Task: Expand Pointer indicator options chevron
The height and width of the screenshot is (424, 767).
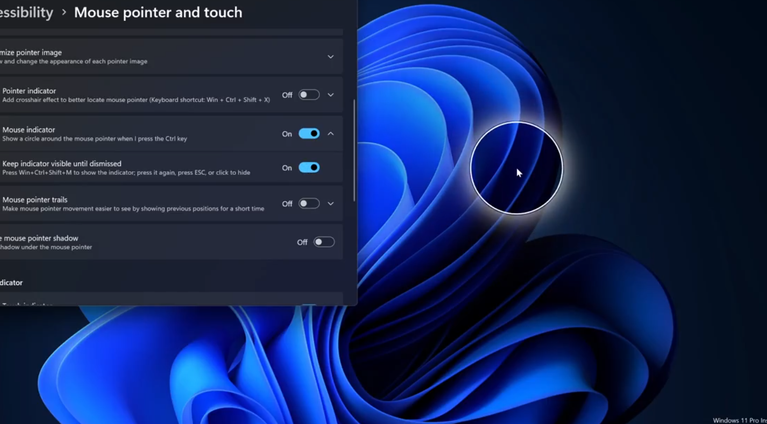Action: [x=331, y=95]
